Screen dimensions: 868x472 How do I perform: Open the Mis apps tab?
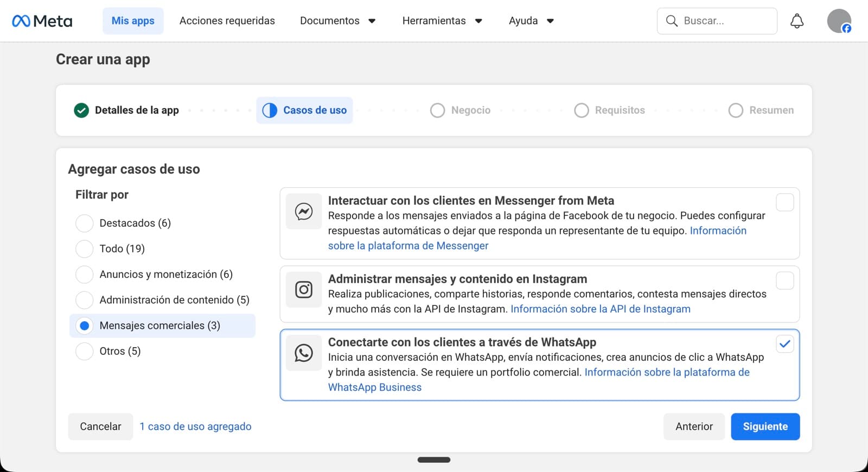(133, 21)
